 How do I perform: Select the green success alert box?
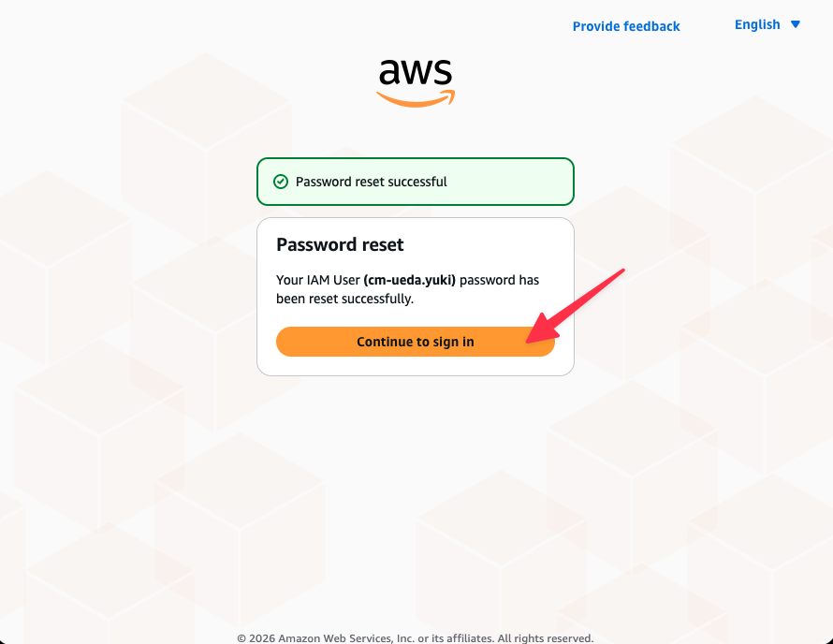pyautogui.click(x=415, y=182)
